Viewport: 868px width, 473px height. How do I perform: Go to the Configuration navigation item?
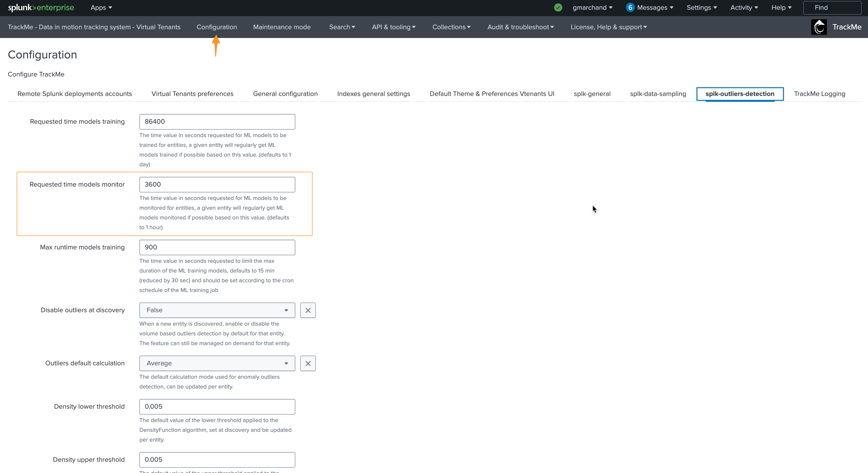(217, 27)
